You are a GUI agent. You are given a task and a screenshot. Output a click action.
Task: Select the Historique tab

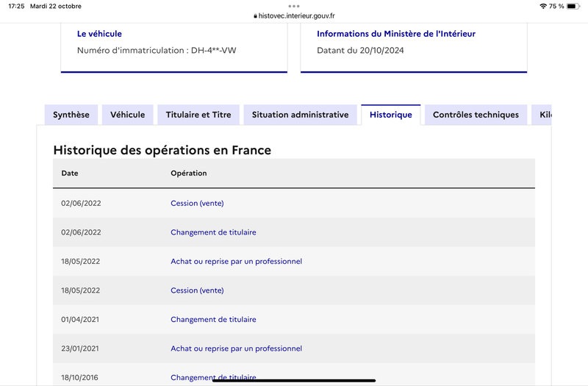[x=391, y=115]
